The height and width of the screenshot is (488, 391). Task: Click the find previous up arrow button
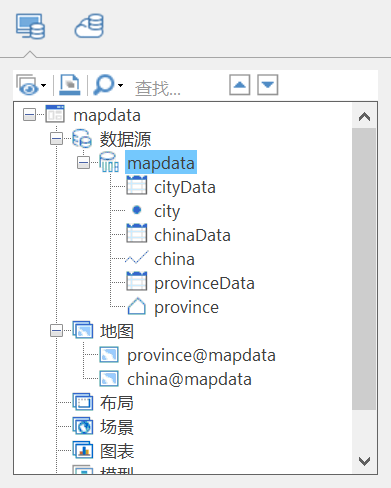point(240,85)
